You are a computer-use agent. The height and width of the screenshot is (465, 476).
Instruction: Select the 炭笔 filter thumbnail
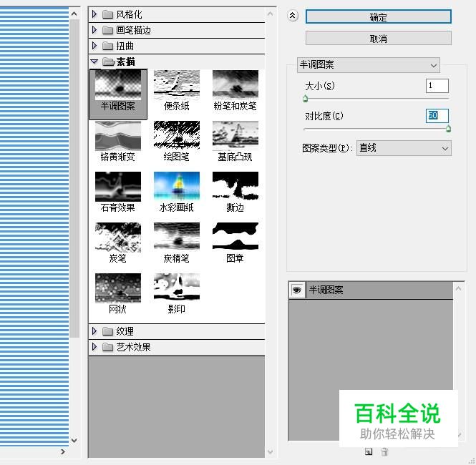(x=118, y=238)
